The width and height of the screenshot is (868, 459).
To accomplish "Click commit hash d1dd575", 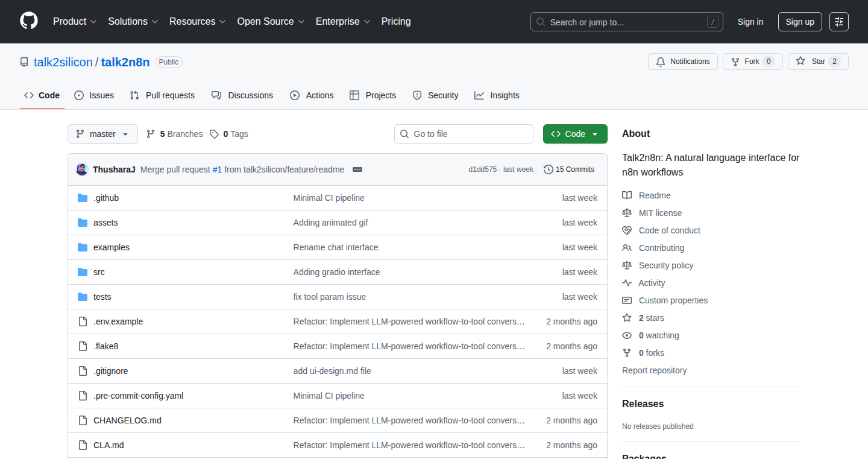I will pos(483,169).
